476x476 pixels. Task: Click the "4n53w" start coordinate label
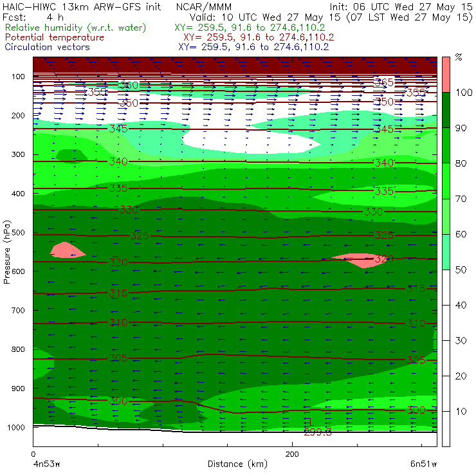pyautogui.click(x=47, y=464)
